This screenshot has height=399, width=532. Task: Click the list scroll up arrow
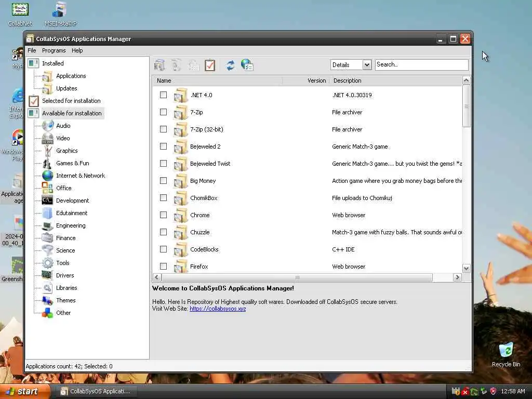466,81
